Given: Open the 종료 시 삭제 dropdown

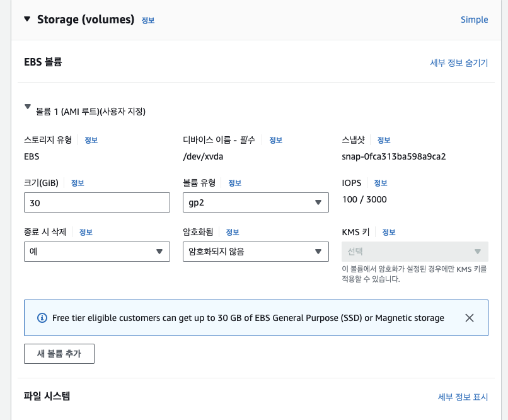Looking at the screenshot, I should 96,252.
